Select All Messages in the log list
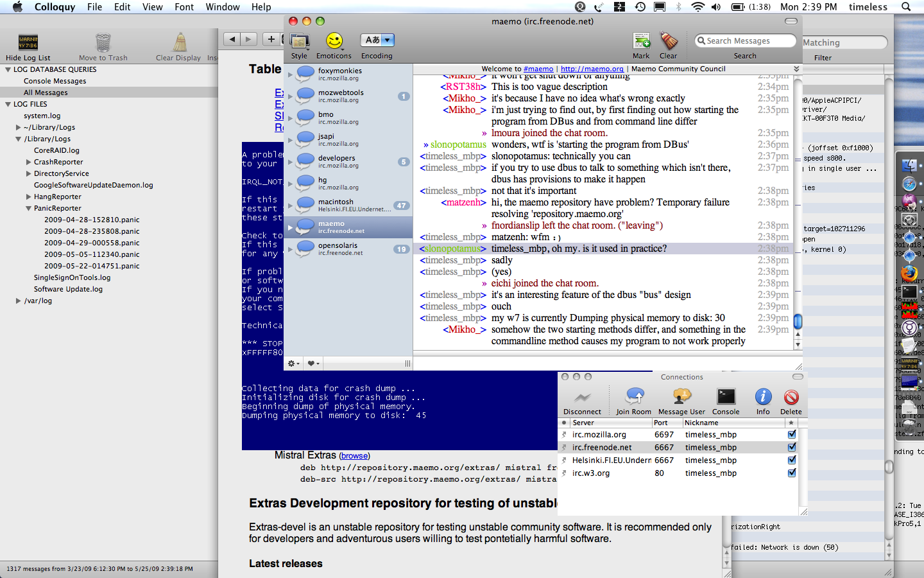The image size is (924, 578). 109,92
